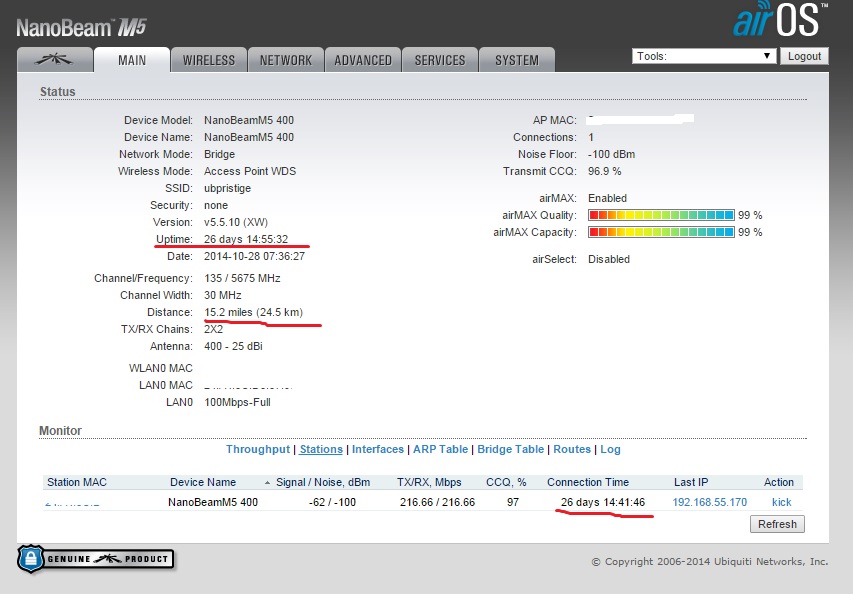Kick the connected NanoBeamM5 station
853x594 pixels.
coord(782,502)
